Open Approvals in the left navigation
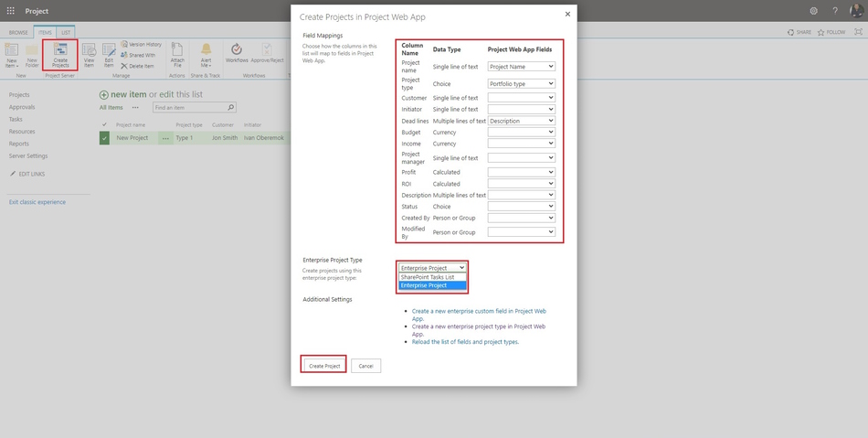 [x=22, y=107]
